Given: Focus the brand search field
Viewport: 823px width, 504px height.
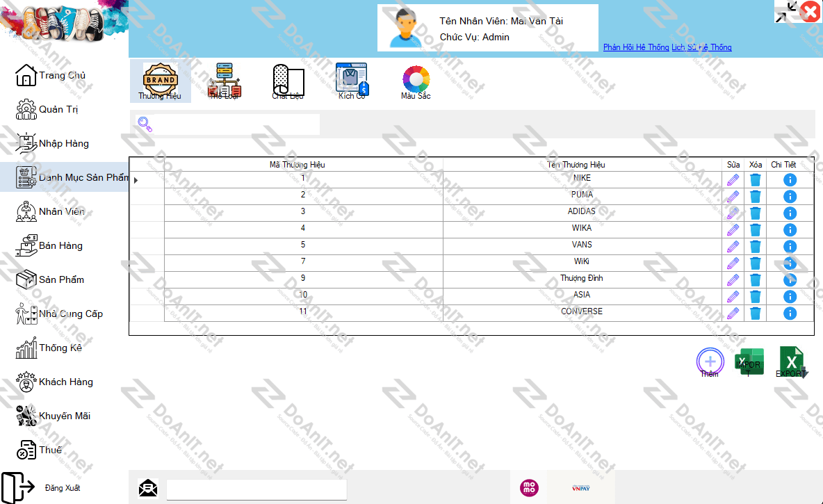Looking at the screenshot, I should pyautogui.click(x=236, y=124).
